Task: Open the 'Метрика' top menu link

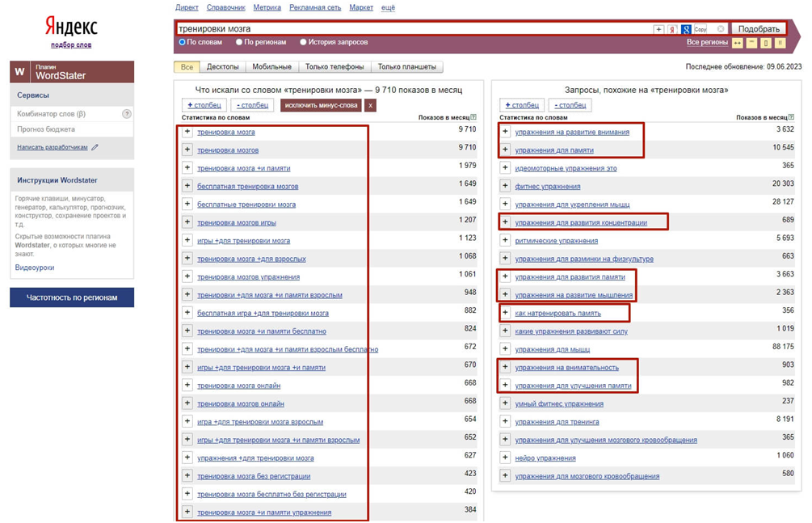Action: pyautogui.click(x=267, y=7)
